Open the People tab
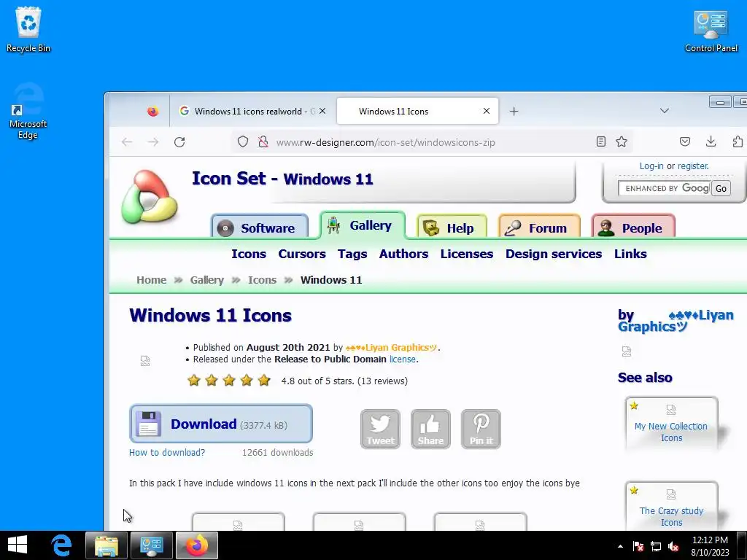 [634, 227]
